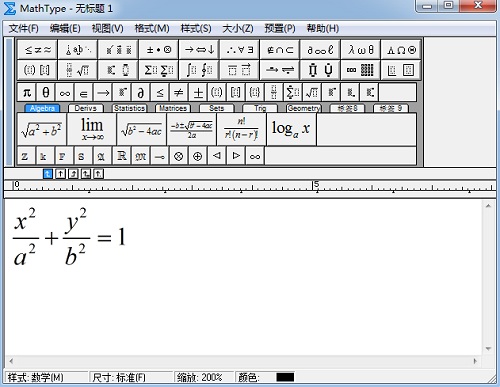500x387 pixels.
Task: Insert the right arrow from small bar
Action: tap(103, 92)
